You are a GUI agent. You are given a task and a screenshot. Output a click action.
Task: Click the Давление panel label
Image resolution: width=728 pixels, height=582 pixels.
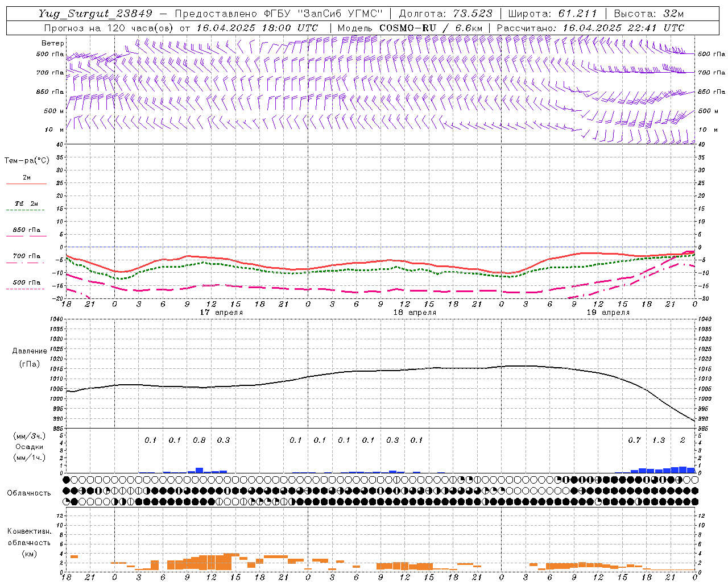(30, 351)
